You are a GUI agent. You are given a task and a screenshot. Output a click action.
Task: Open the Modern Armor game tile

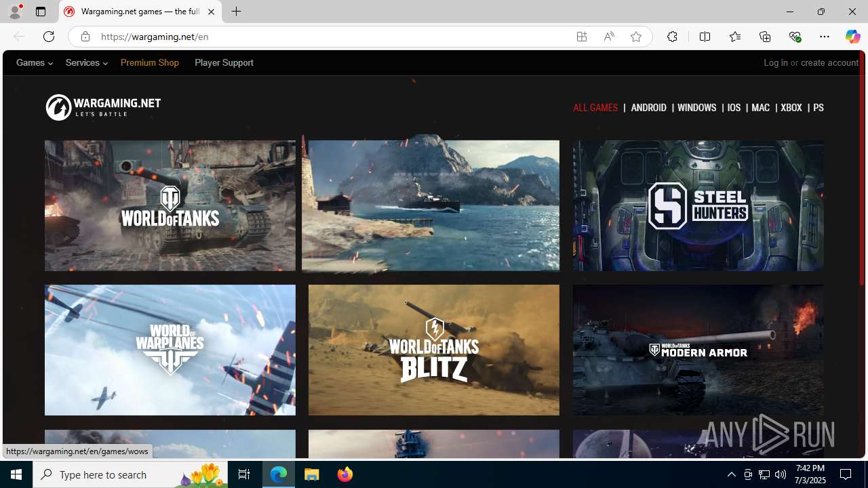tap(698, 350)
